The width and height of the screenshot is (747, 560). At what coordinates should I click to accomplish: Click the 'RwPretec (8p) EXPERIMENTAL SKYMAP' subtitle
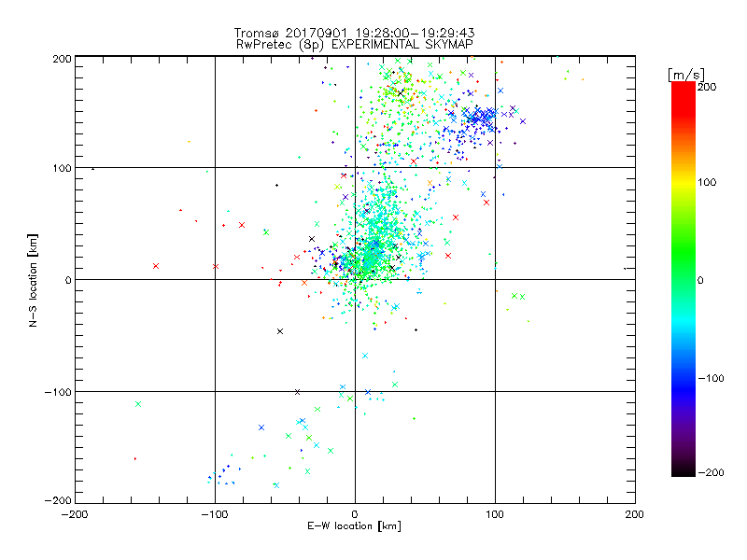click(355, 45)
